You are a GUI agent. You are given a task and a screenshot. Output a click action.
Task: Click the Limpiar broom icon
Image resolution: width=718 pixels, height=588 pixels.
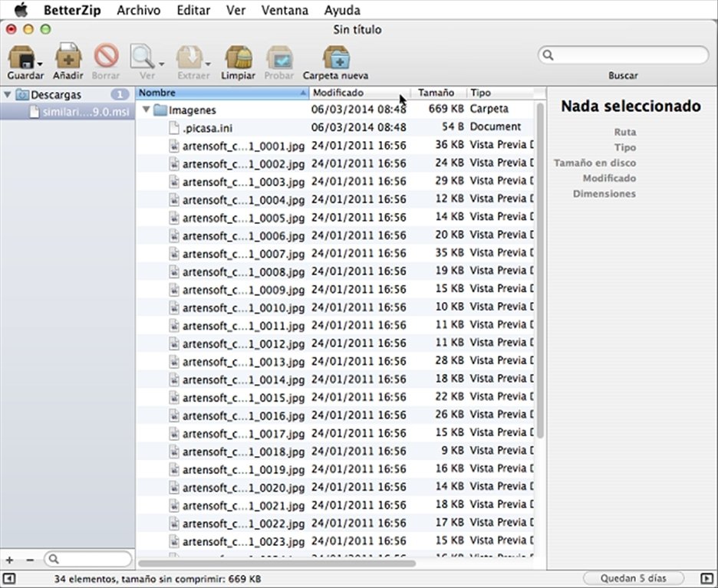coord(239,57)
